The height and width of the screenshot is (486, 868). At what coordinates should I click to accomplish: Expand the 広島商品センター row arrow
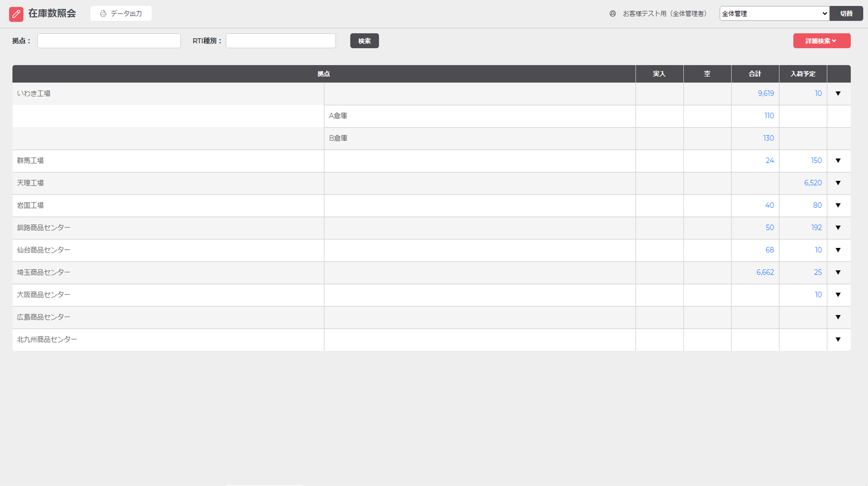pos(838,317)
